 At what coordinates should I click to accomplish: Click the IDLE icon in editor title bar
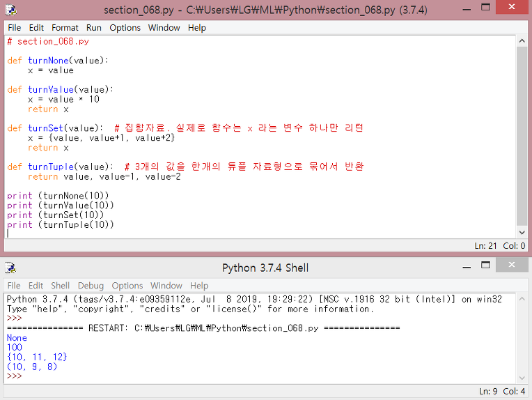(11, 10)
